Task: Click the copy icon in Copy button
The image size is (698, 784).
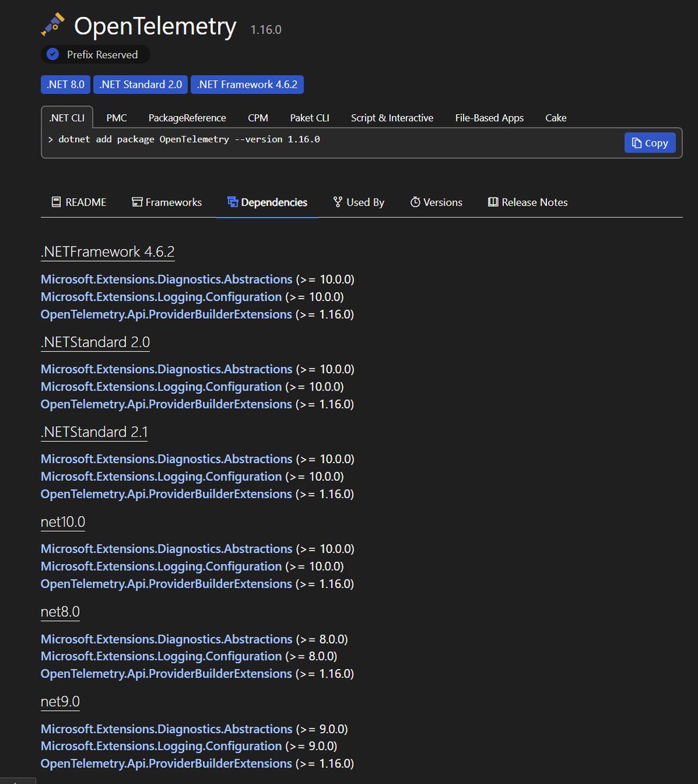Action: click(637, 143)
